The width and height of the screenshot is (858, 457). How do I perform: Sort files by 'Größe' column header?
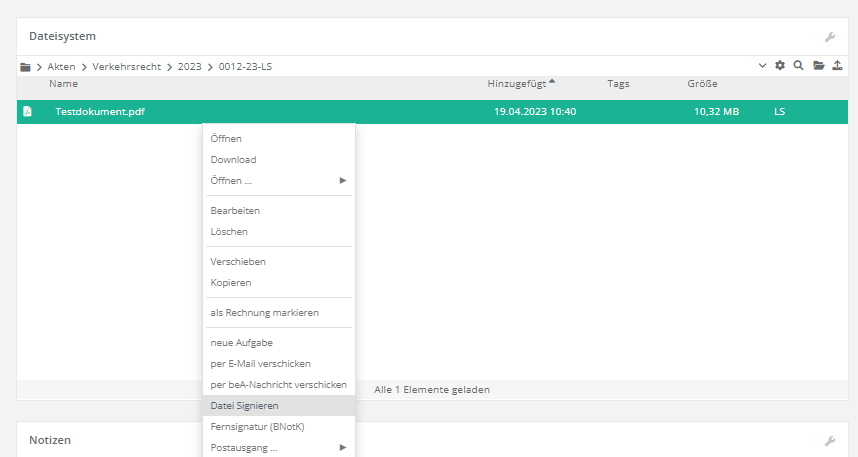click(x=702, y=84)
